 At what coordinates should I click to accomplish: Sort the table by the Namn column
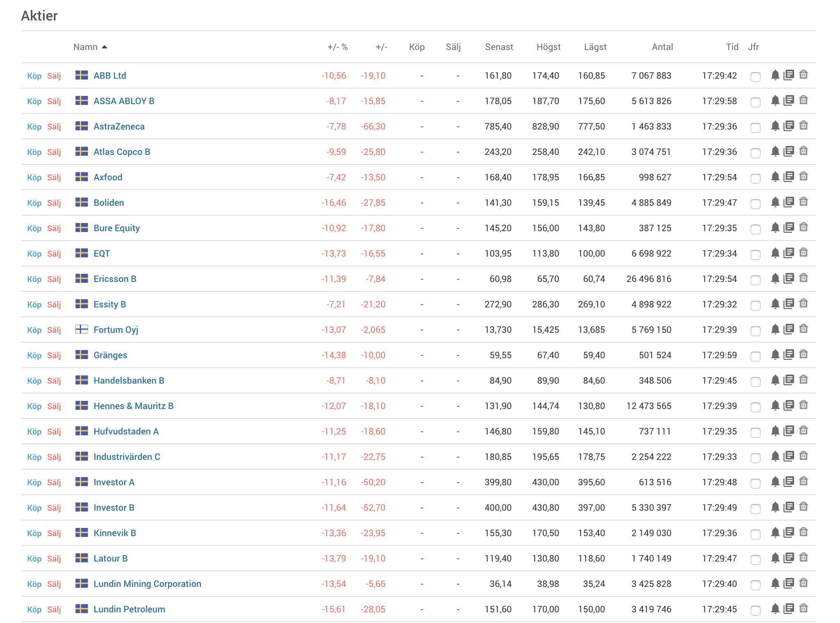click(90, 47)
